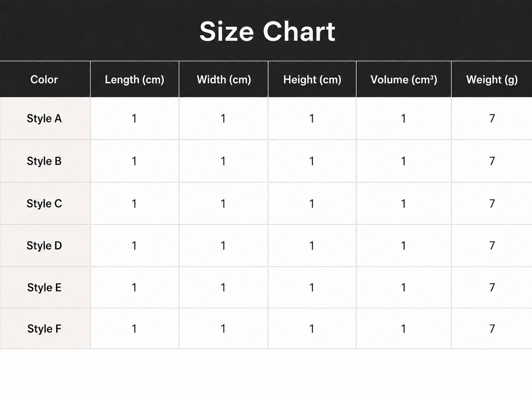Select the Style C width cell
Viewport: 532px width, 399px height.
pyautogui.click(x=223, y=204)
